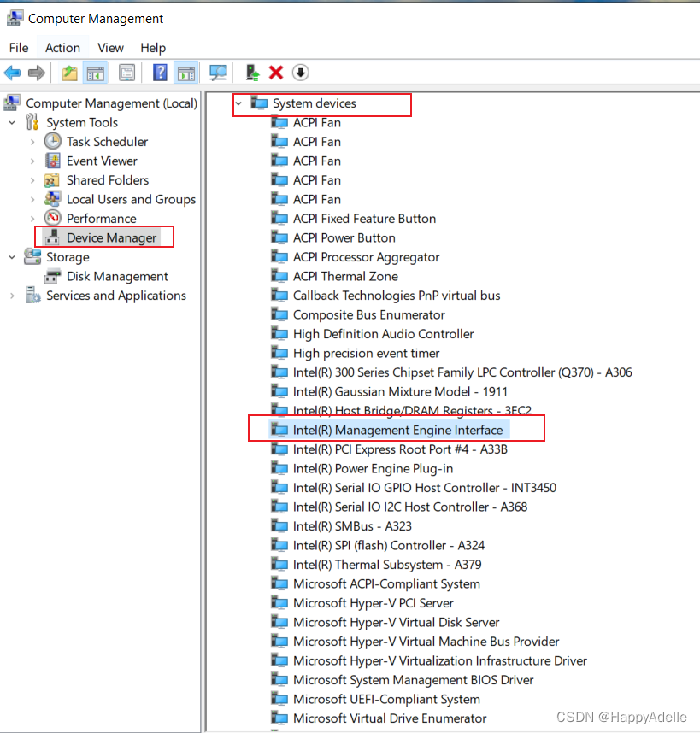Expand the Task Scheduler node
Image resolution: width=700 pixels, height=733 pixels.
[x=32, y=142]
